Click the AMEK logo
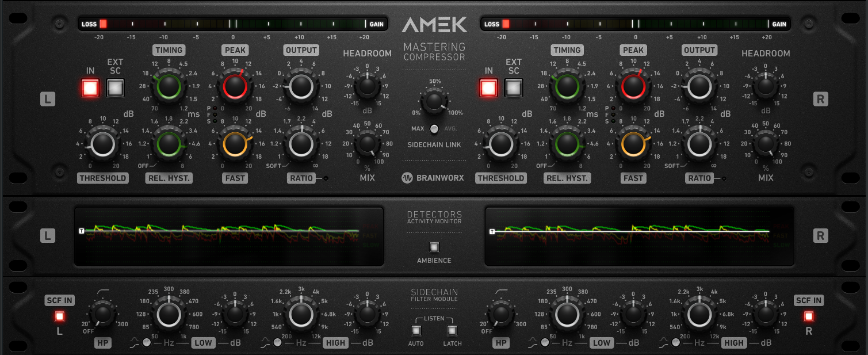This screenshot has height=355, width=868. click(434, 25)
